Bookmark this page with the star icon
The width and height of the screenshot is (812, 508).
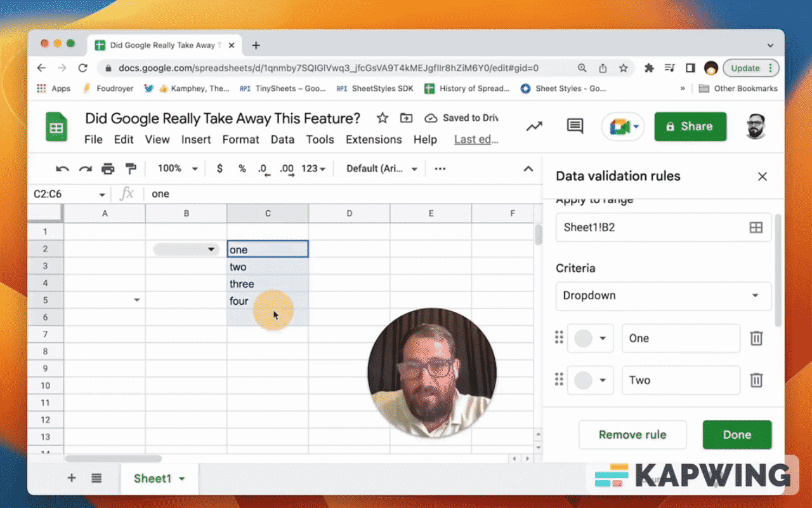point(624,68)
